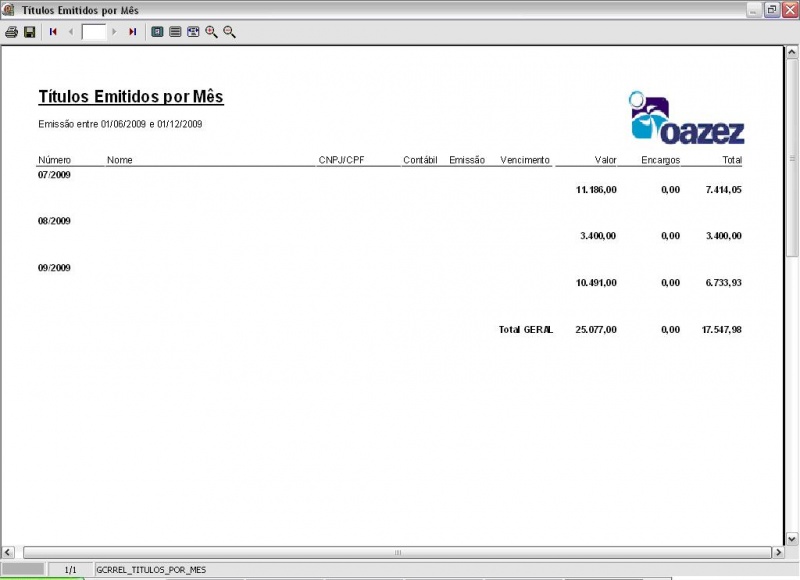Click the 09/2009 valor 10.491,00
Viewport: 800px width, 580px height.
[596, 283]
